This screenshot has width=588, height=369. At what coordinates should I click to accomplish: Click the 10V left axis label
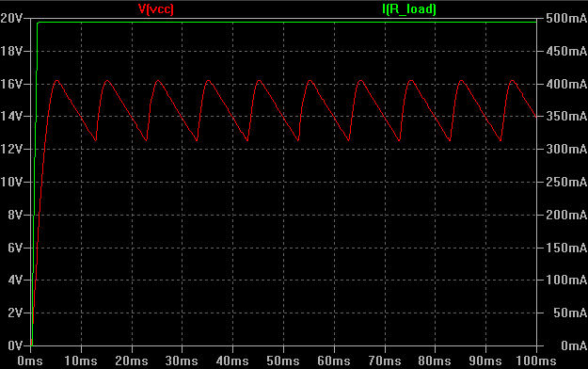click(12, 182)
